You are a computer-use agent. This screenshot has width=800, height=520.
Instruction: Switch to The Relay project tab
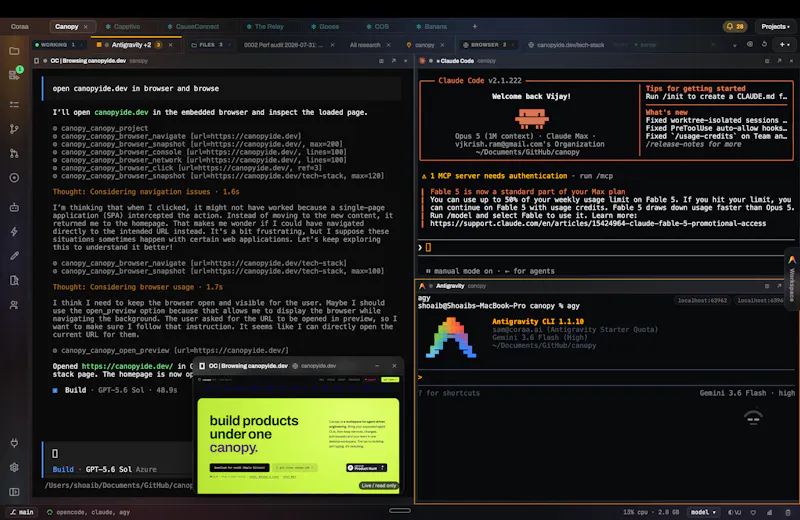tap(265, 27)
